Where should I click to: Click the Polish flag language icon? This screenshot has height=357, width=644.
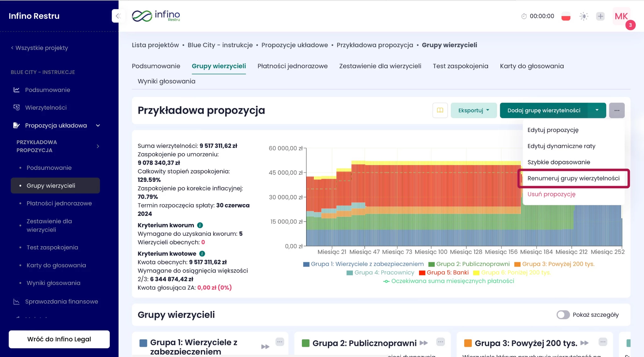566,16
